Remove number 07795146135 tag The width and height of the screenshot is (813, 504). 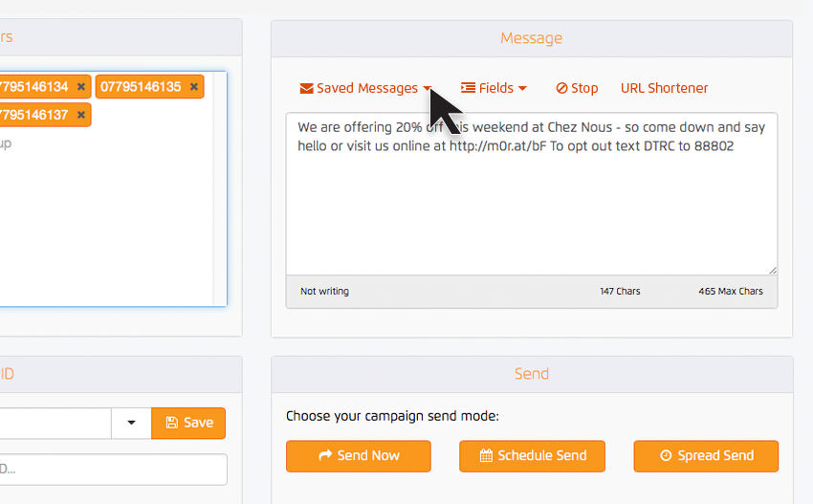pyautogui.click(x=194, y=87)
